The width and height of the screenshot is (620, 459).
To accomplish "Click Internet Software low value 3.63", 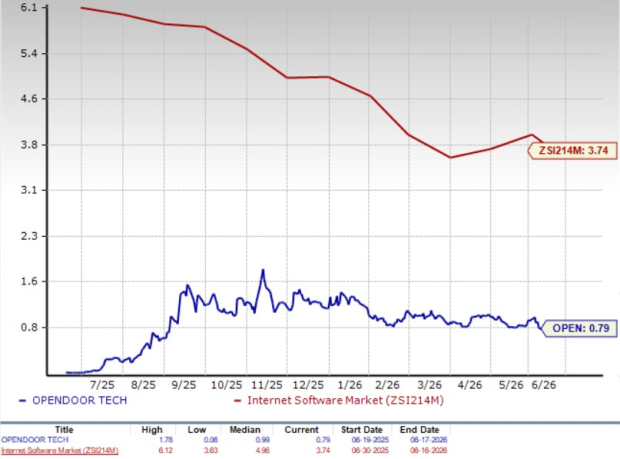I will pos(210,450).
